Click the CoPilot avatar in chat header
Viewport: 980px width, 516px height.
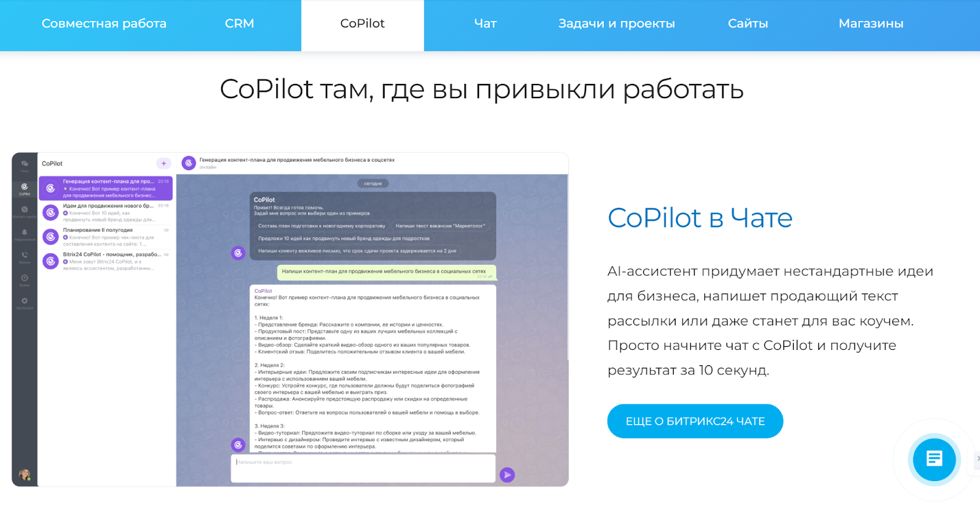189,163
